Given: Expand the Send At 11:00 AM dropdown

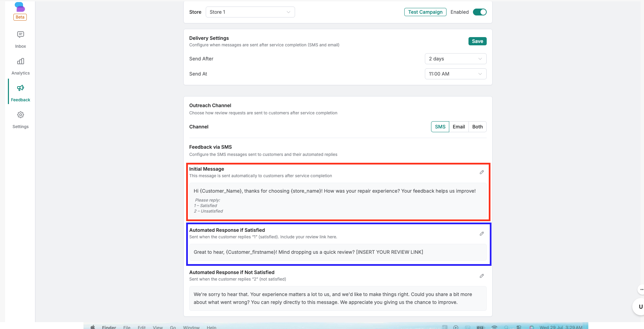Looking at the screenshot, I should coord(455,74).
